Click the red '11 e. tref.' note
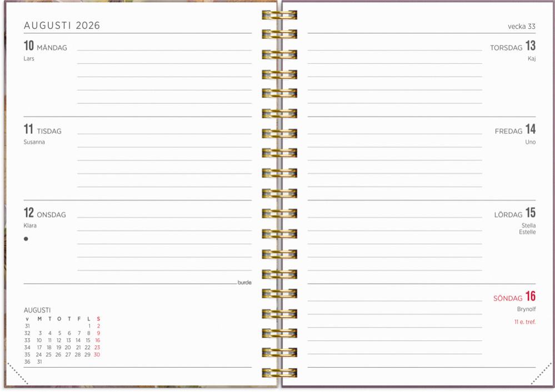This screenshot has height=392, width=555. pos(525,322)
